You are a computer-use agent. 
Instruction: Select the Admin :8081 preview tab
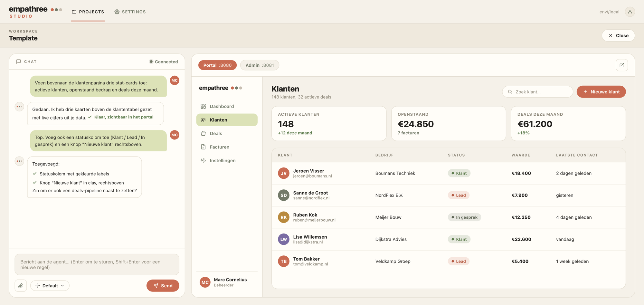260,65
